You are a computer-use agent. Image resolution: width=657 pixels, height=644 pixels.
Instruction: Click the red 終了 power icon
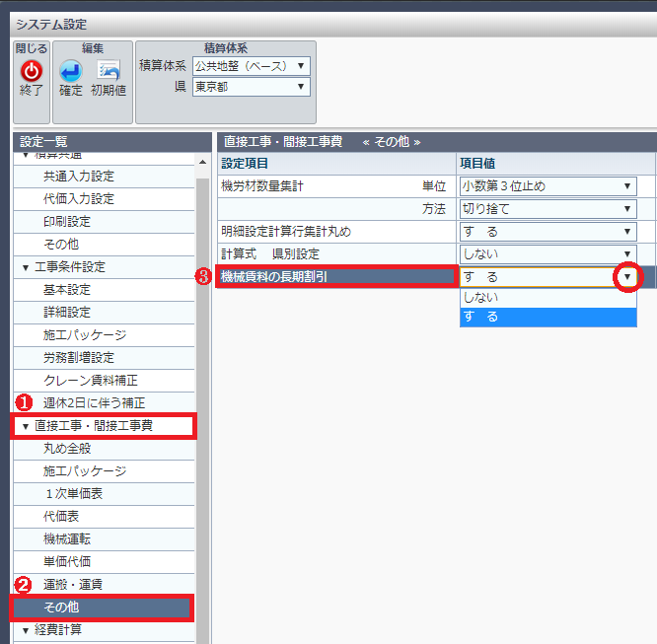click(32, 72)
